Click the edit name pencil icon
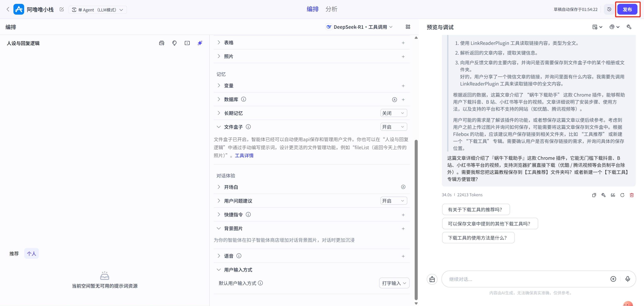Screen dimensions: 644x306 click(x=62, y=10)
